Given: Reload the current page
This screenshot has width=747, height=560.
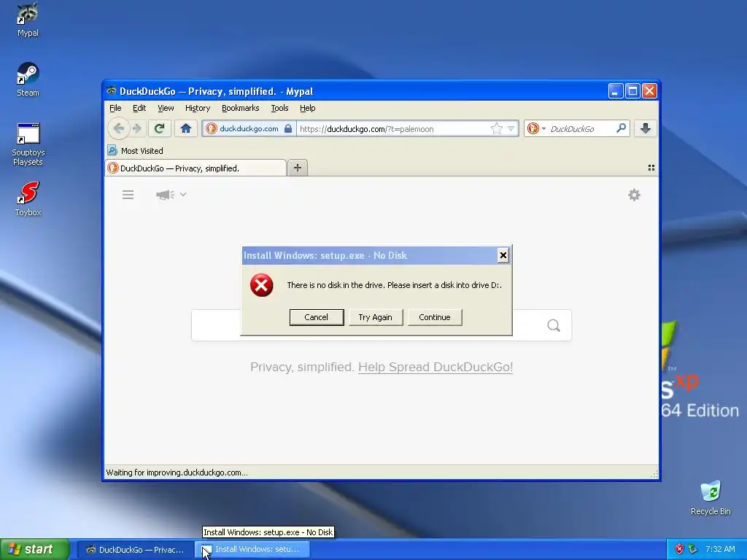Looking at the screenshot, I should [x=160, y=128].
